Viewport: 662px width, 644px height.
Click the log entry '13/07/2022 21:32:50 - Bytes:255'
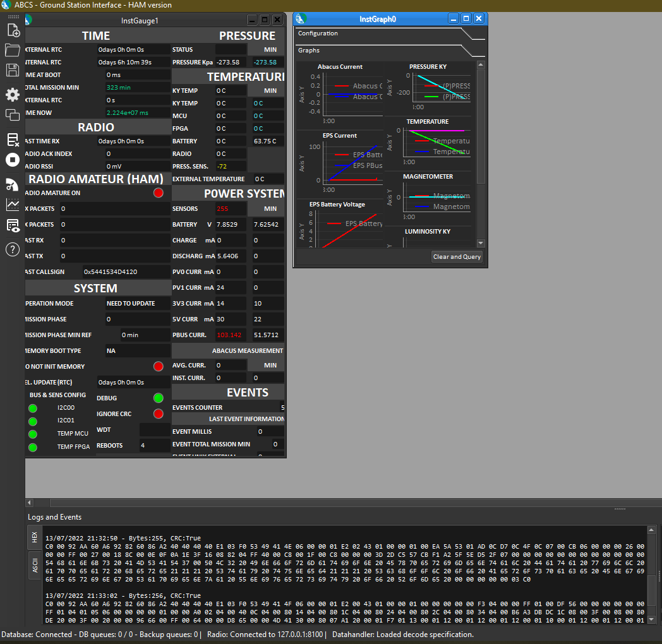tap(123, 538)
